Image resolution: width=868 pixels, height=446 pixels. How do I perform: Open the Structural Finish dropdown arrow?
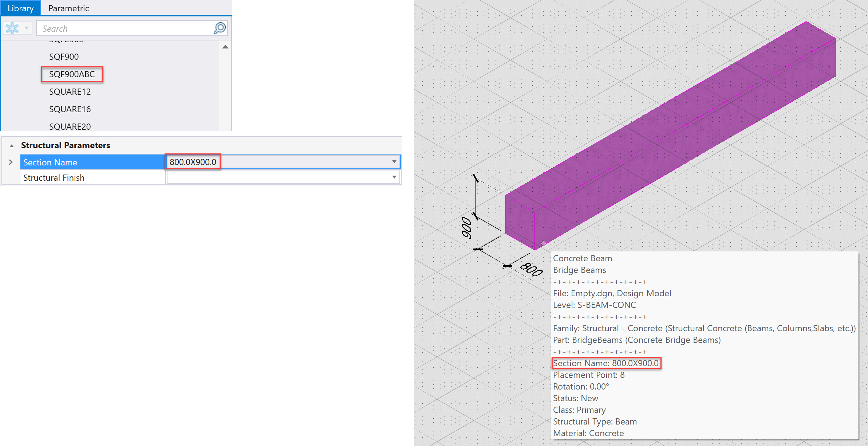tap(394, 177)
